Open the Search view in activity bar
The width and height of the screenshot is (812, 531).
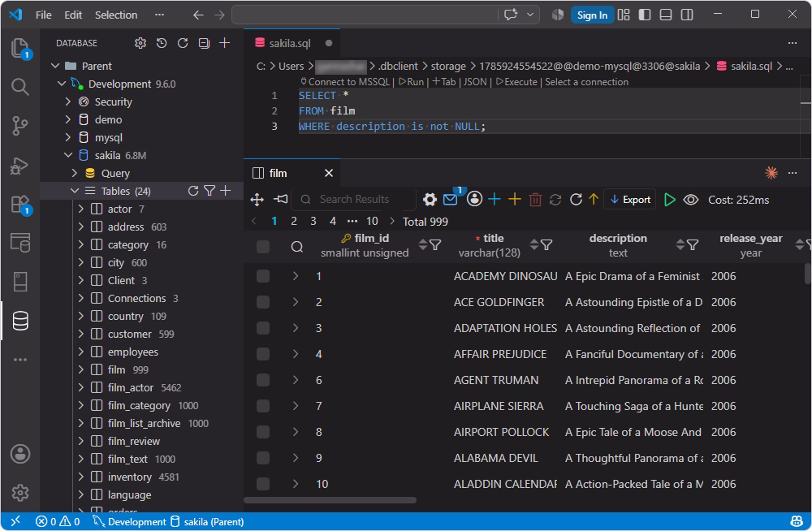coord(19,87)
